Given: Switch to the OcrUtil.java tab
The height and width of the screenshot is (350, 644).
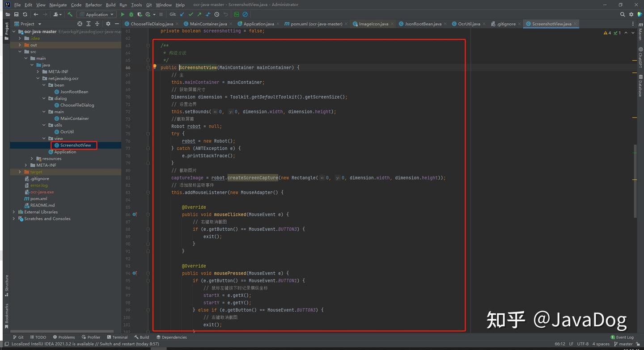Looking at the screenshot, I should click(x=468, y=24).
